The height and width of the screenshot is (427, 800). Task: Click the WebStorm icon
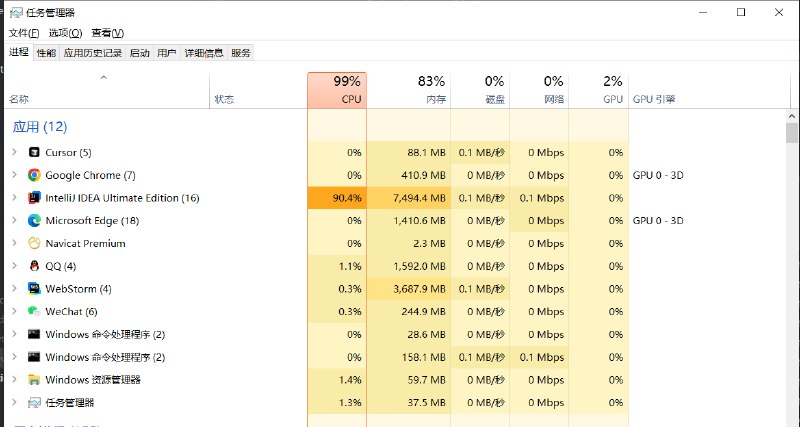[34, 289]
